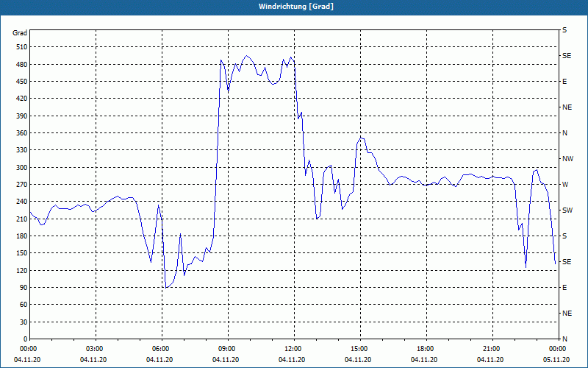Click the 04.11.20 date below 21:00
Screen dimensions: 588x368
[490, 360]
